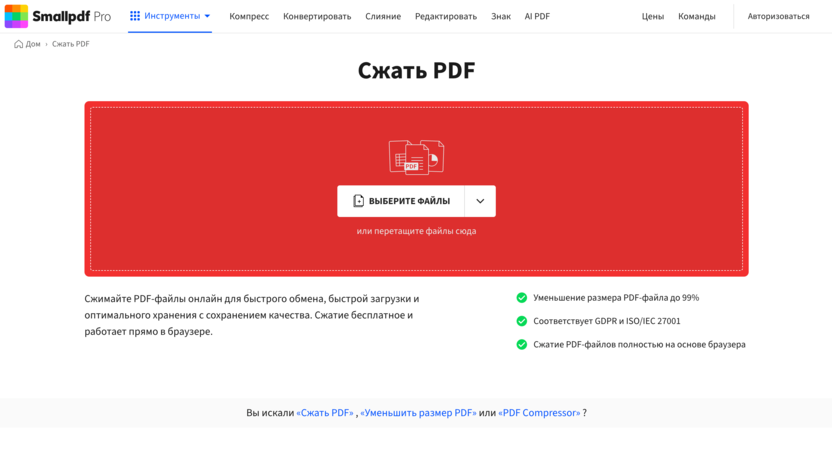Click the grid icon next to Инструменты

(x=135, y=16)
